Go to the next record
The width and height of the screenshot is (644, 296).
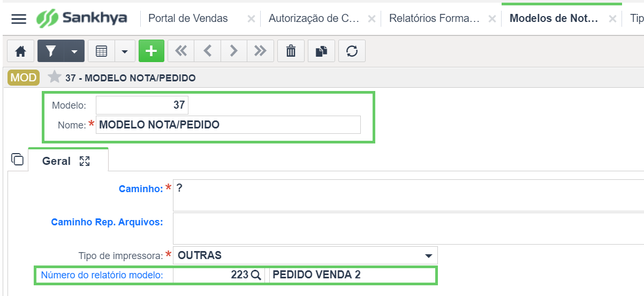point(234,51)
